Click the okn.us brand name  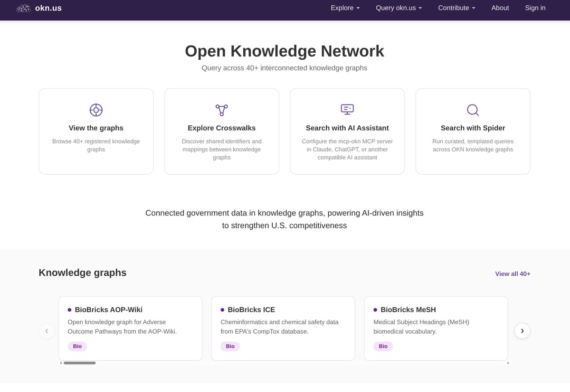[x=48, y=8]
